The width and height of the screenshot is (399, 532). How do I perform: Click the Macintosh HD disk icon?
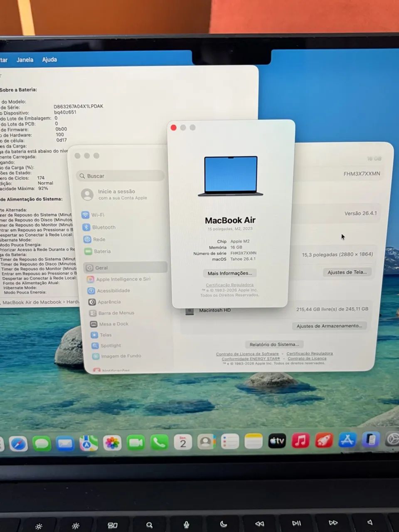tap(190, 311)
